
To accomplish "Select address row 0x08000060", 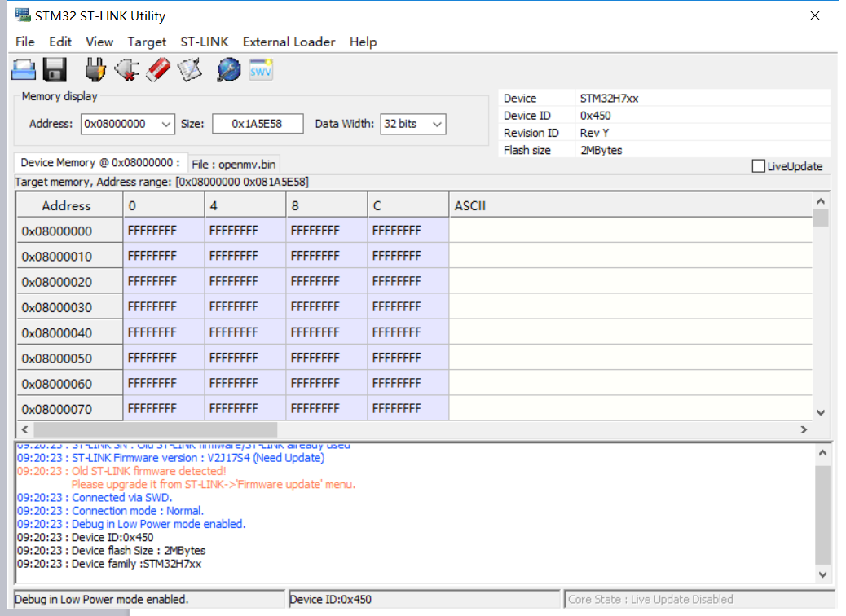I will tap(69, 384).
